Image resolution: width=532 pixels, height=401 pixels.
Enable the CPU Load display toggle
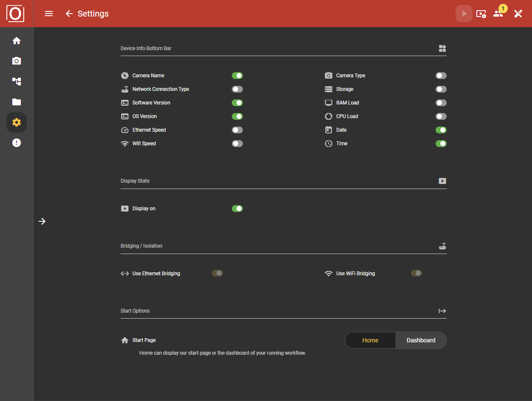pyautogui.click(x=441, y=116)
